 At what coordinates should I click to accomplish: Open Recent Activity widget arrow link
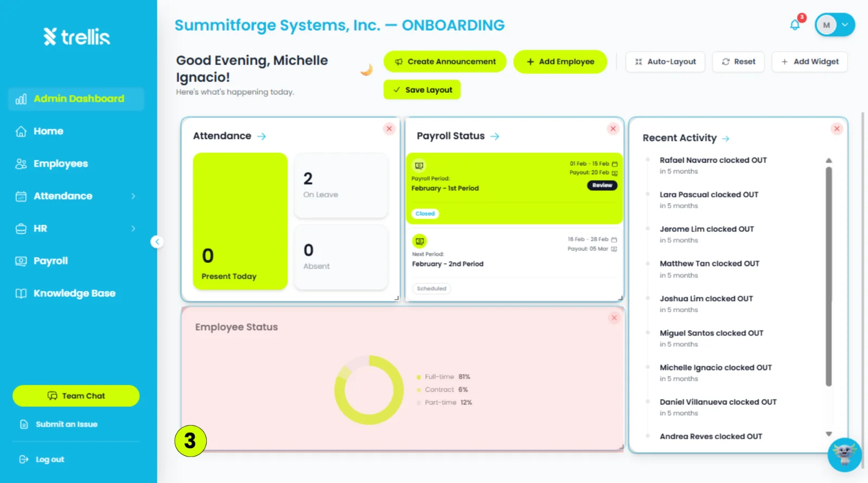point(726,139)
